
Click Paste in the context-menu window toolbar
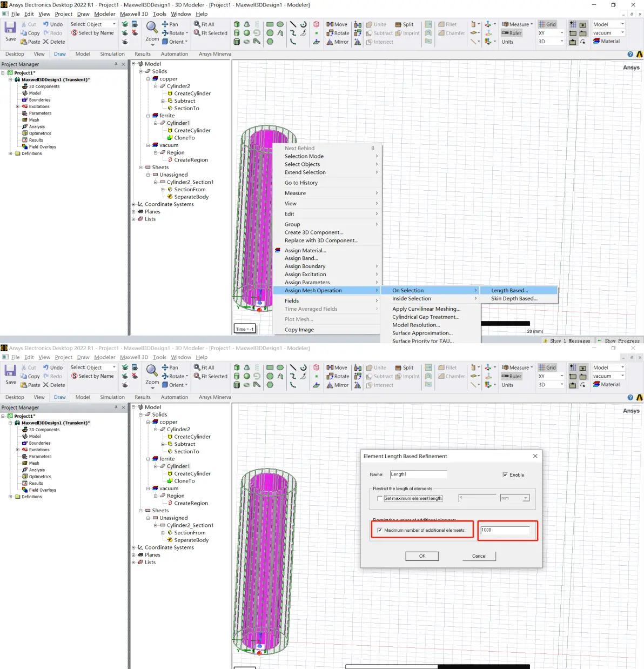tap(30, 42)
